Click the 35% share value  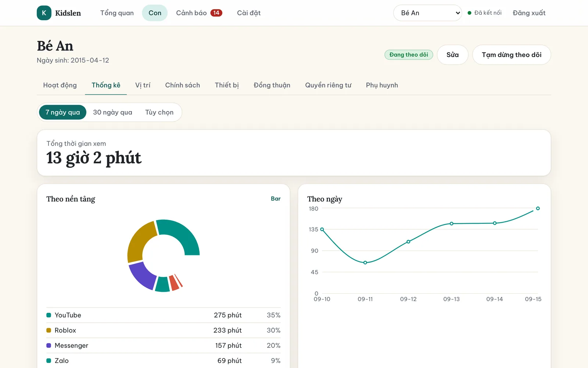pyautogui.click(x=273, y=315)
